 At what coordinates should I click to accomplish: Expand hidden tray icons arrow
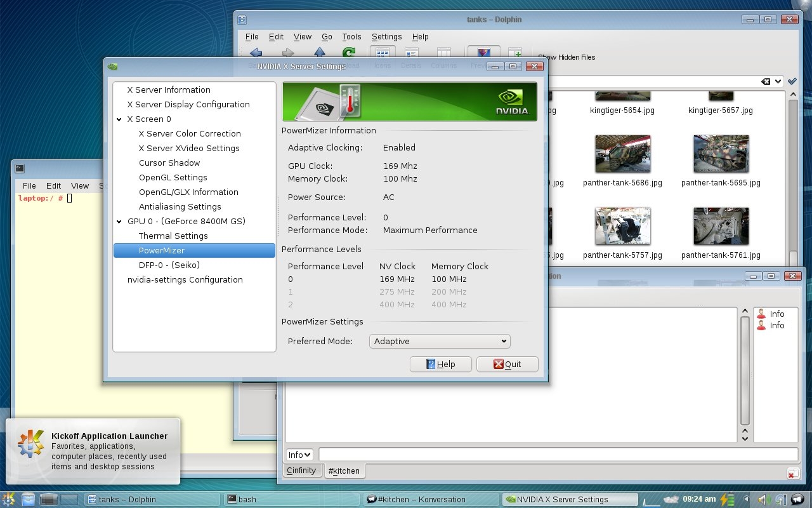coord(746,500)
